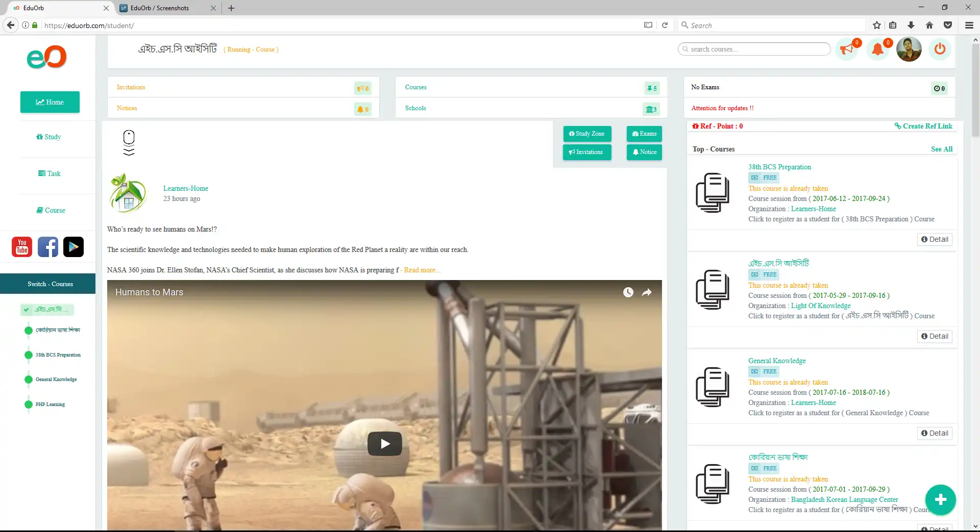Open Detail for 38th BCS Preparation
The image size is (980, 532).
coord(935,239)
